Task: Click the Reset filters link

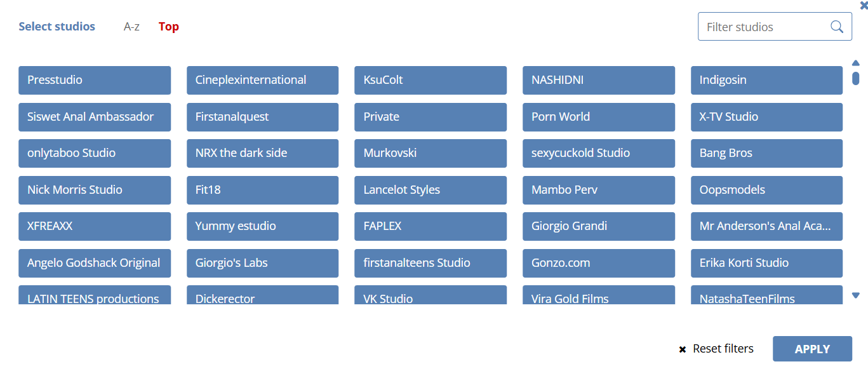Action: 723,349
